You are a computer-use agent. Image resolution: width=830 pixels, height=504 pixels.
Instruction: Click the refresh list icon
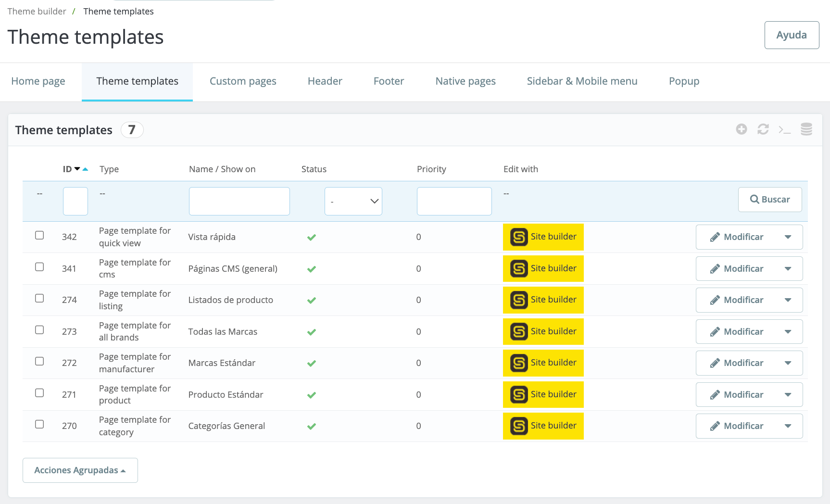(763, 129)
